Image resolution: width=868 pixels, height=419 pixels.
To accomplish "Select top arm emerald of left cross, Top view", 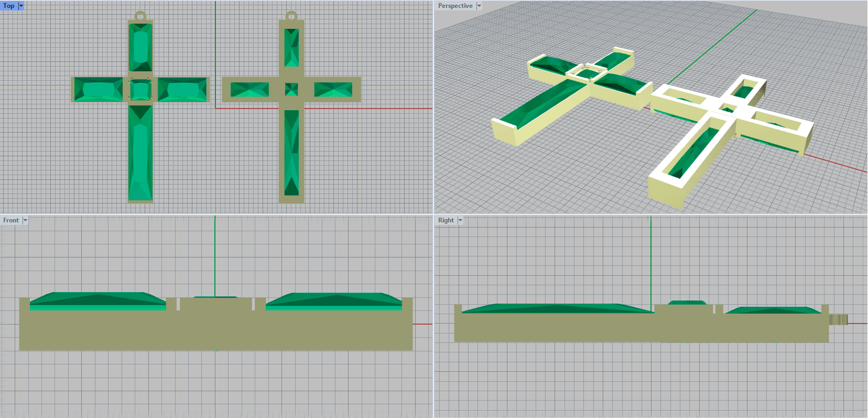I will tap(141, 48).
